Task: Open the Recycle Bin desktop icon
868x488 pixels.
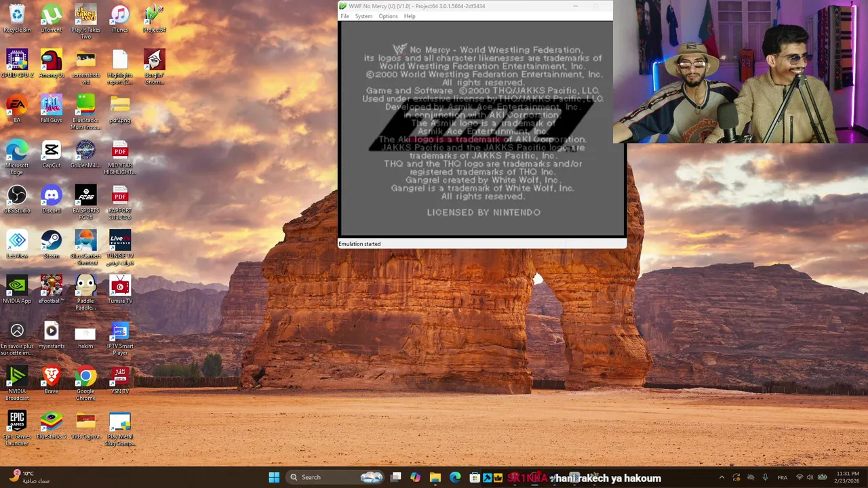Action: point(17,18)
